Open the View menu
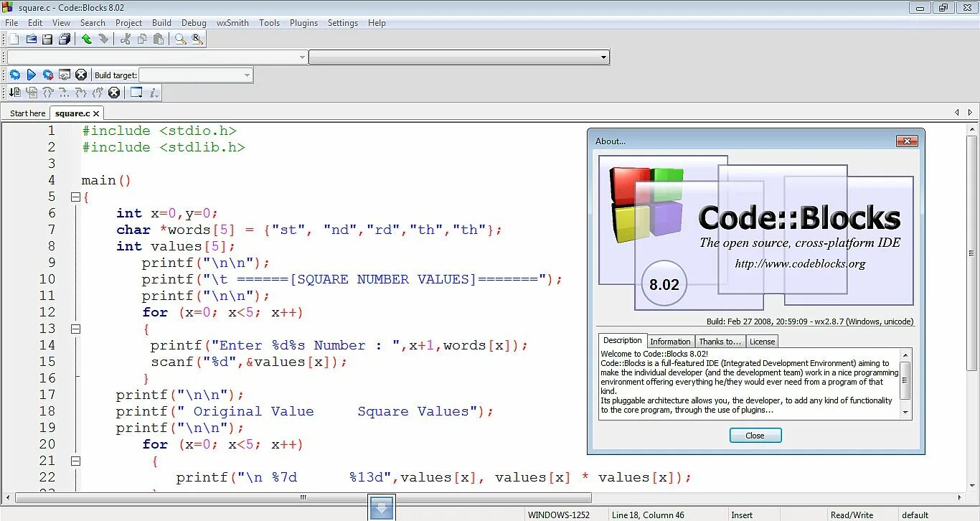The width and height of the screenshot is (980, 521). [x=62, y=23]
